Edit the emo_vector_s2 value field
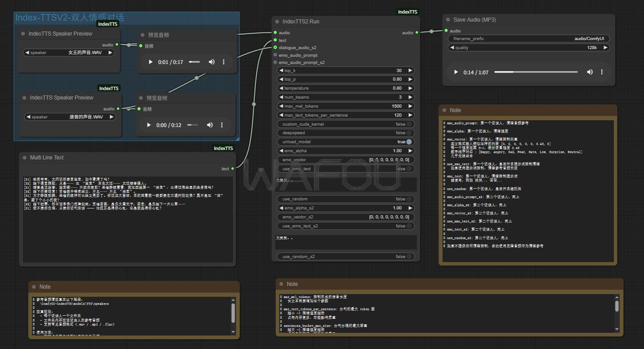This screenshot has height=349, width=644. [x=346, y=217]
